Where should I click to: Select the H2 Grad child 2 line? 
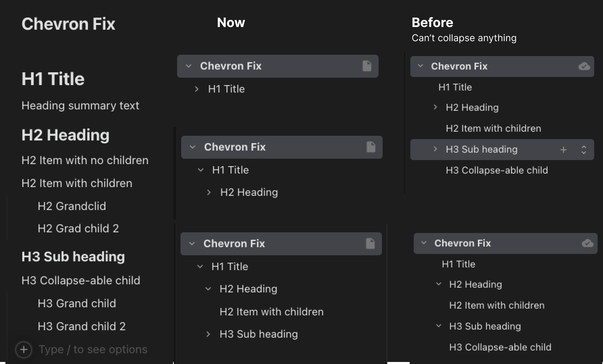[78, 229]
